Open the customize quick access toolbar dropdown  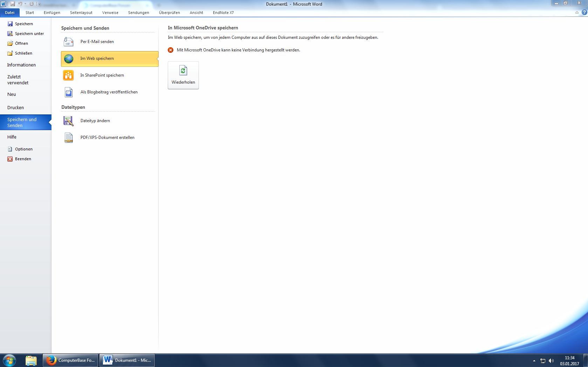point(39,4)
